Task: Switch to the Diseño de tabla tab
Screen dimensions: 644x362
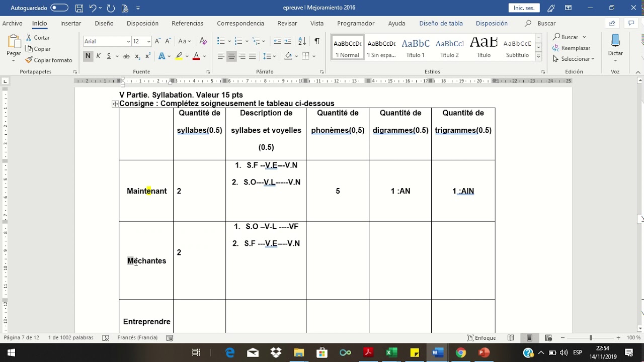Action: (441, 23)
